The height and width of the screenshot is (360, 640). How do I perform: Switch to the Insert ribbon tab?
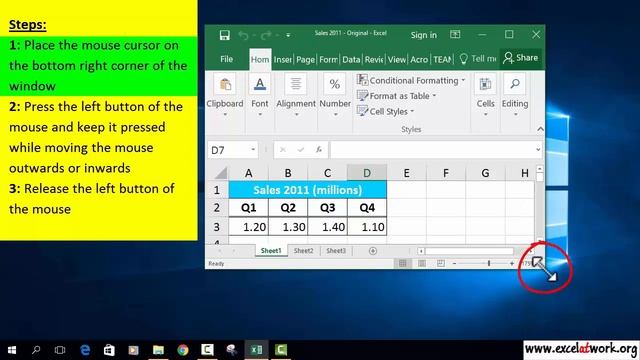point(282,60)
